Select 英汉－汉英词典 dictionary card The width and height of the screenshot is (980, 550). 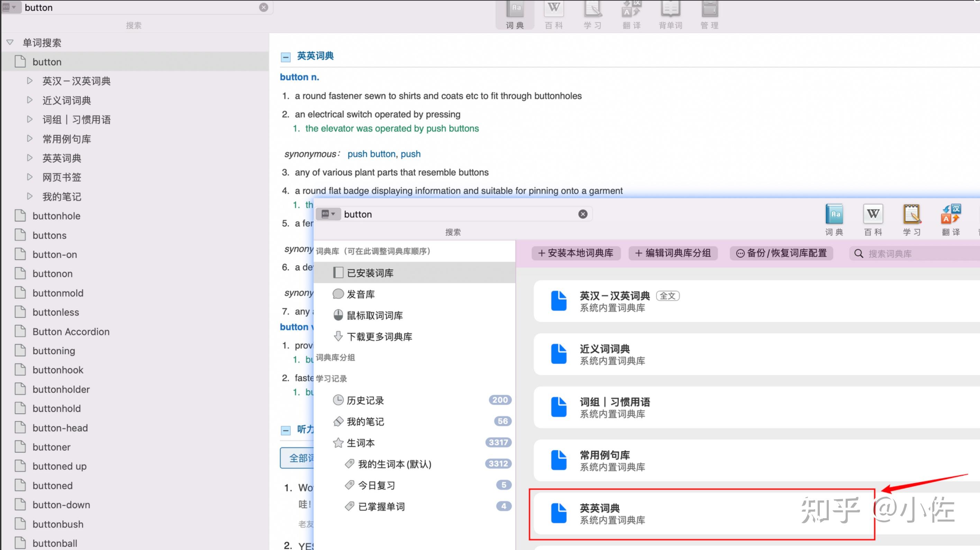click(x=757, y=301)
